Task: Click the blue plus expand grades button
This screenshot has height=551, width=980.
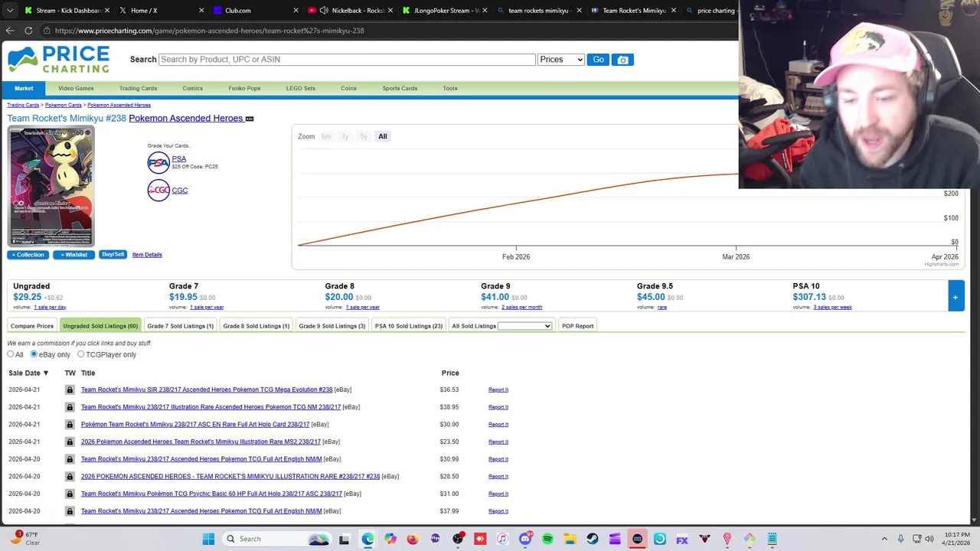Action: point(955,297)
